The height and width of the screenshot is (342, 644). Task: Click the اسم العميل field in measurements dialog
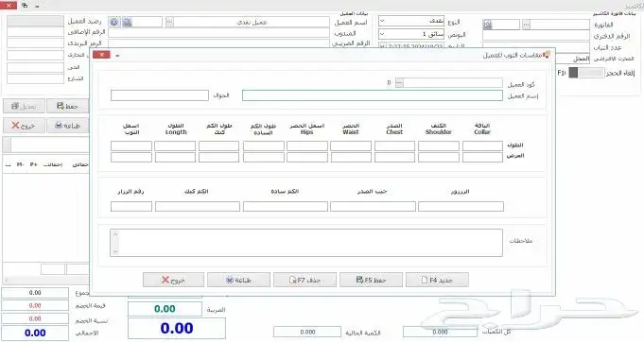point(372,95)
